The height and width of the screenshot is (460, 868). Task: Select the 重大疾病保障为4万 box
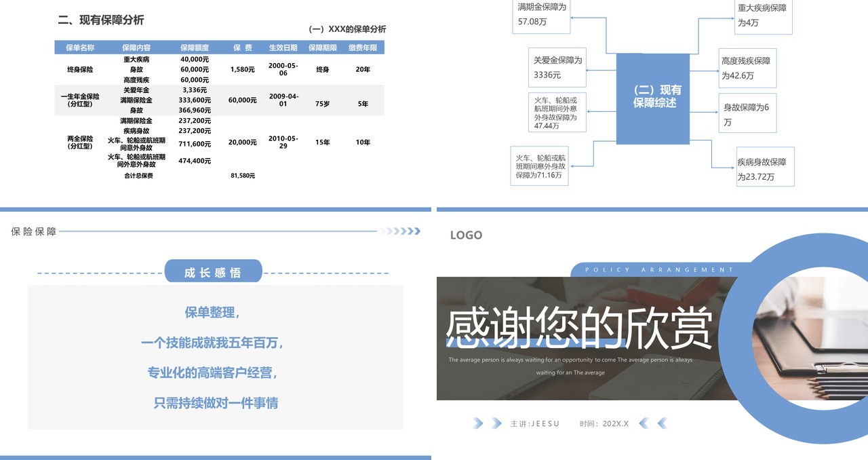764,16
